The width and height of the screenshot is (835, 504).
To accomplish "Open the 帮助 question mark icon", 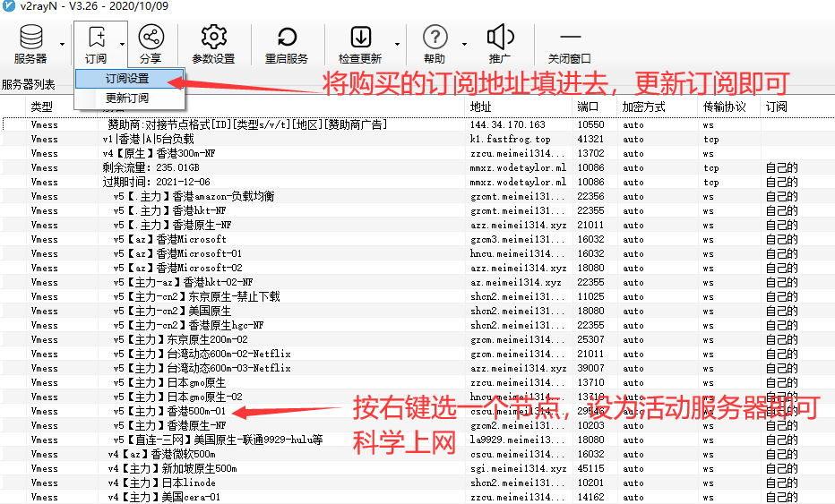I will tap(435, 38).
